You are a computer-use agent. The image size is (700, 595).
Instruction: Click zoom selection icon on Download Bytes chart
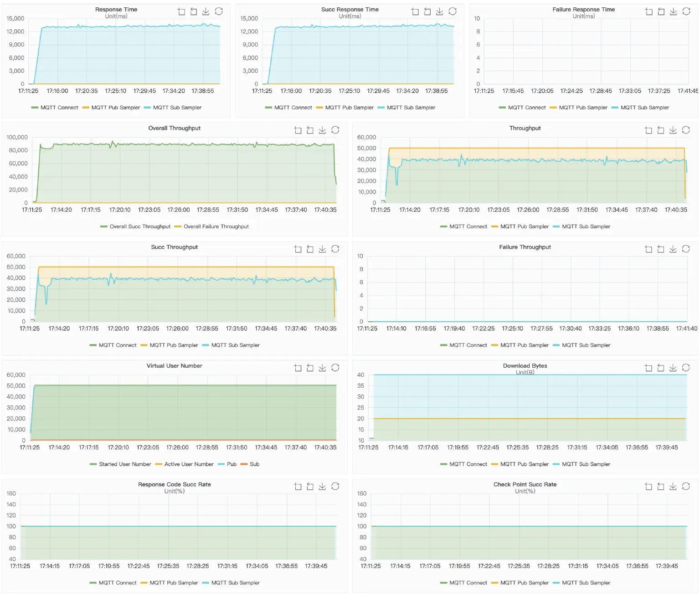tap(649, 367)
